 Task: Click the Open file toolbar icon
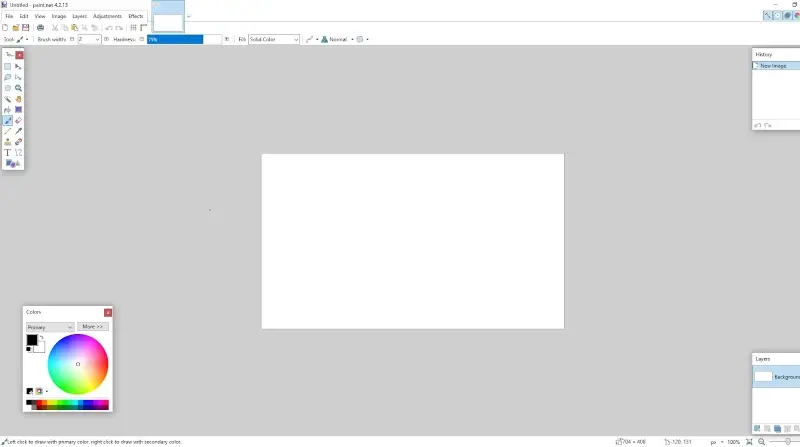15,28
